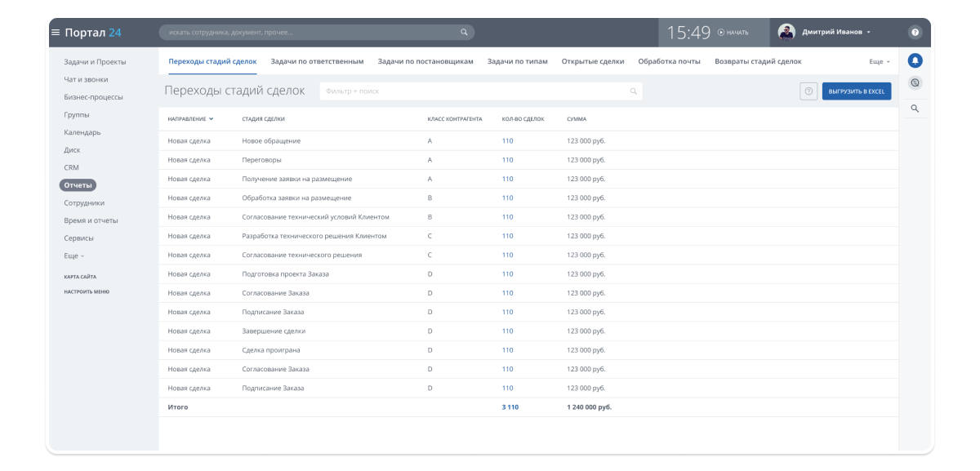Click the total 3 110 deals link
980x471 pixels.
pyautogui.click(x=510, y=407)
